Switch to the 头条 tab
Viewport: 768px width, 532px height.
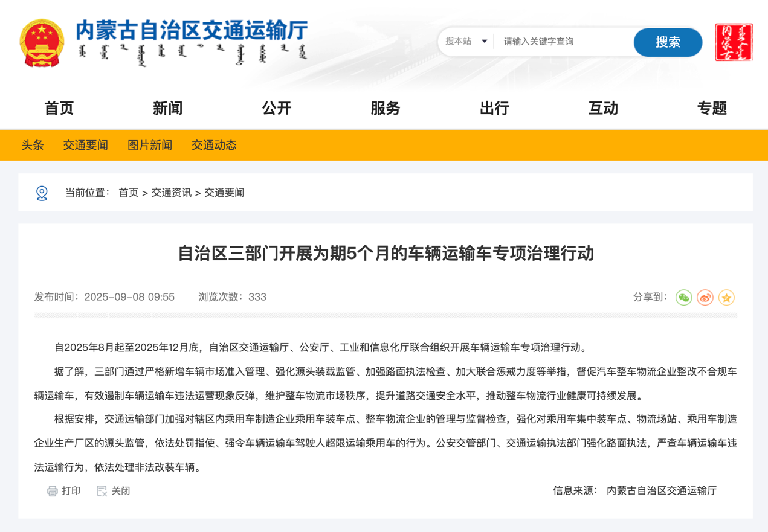click(33, 145)
